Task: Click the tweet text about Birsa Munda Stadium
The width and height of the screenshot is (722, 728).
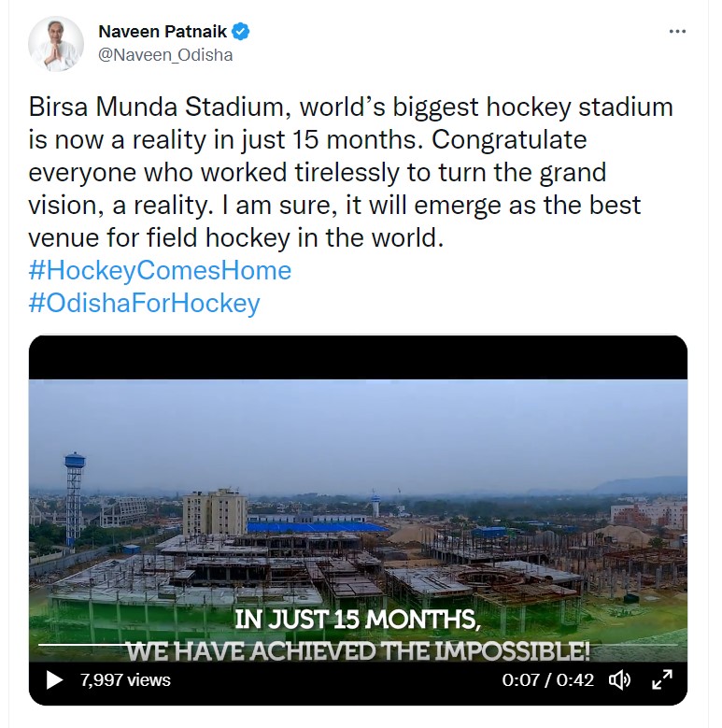Action: (350, 172)
